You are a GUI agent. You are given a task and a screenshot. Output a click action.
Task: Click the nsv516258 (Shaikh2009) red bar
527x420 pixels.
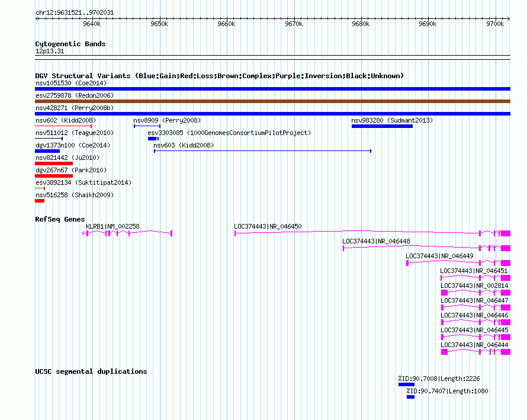[x=40, y=201]
